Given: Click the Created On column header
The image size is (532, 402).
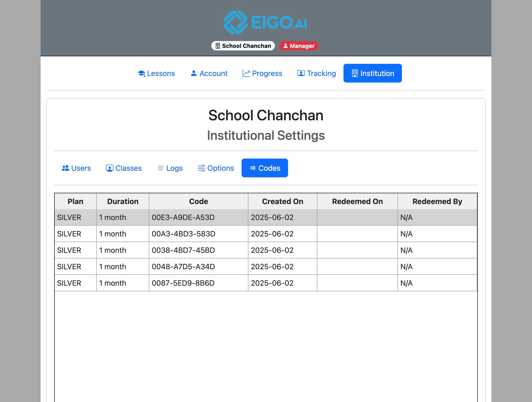Looking at the screenshot, I should (x=283, y=201).
